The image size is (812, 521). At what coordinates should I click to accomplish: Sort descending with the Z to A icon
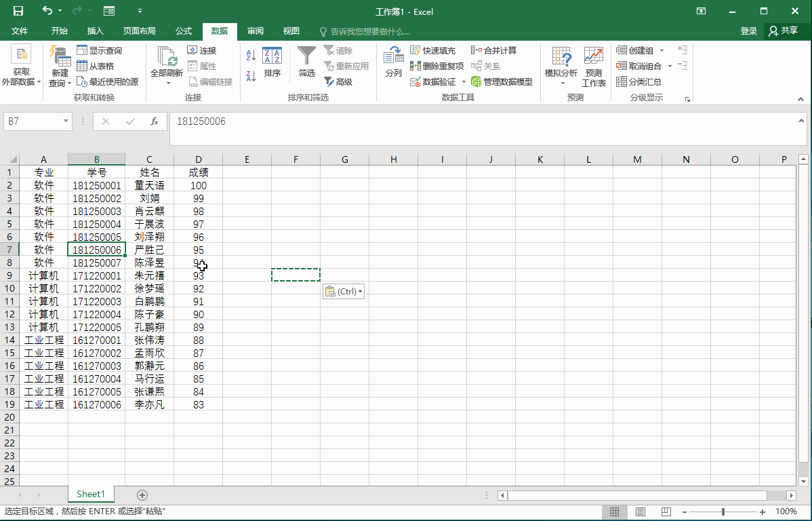(251, 76)
